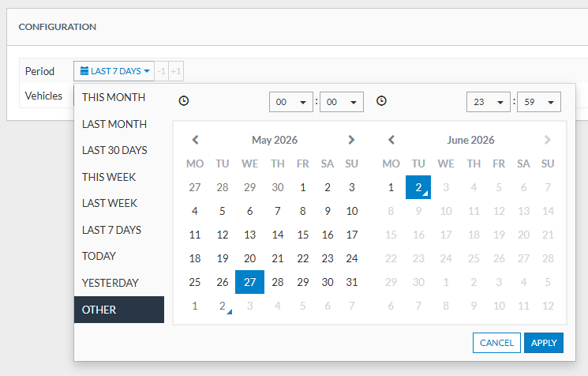The height and width of the screenshot is (376, 588).
Task: Click the next arrow beside June 2026
Action: (x=548, y=140)
